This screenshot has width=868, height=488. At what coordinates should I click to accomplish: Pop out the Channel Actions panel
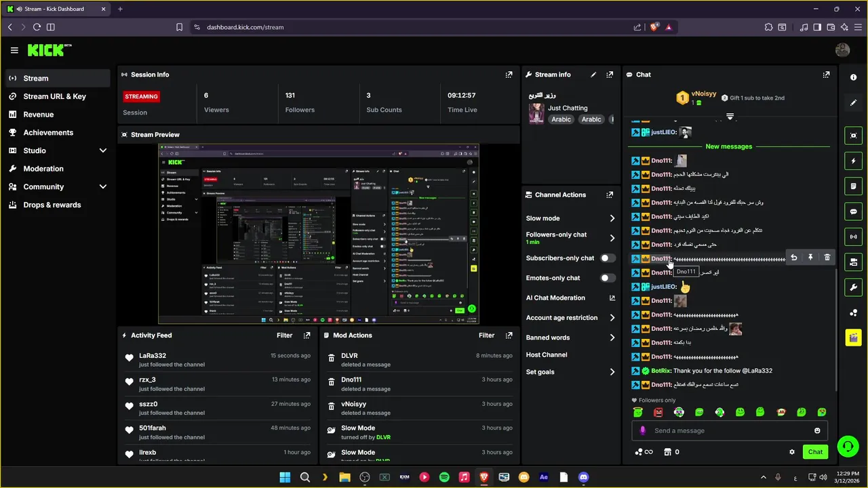610,195
